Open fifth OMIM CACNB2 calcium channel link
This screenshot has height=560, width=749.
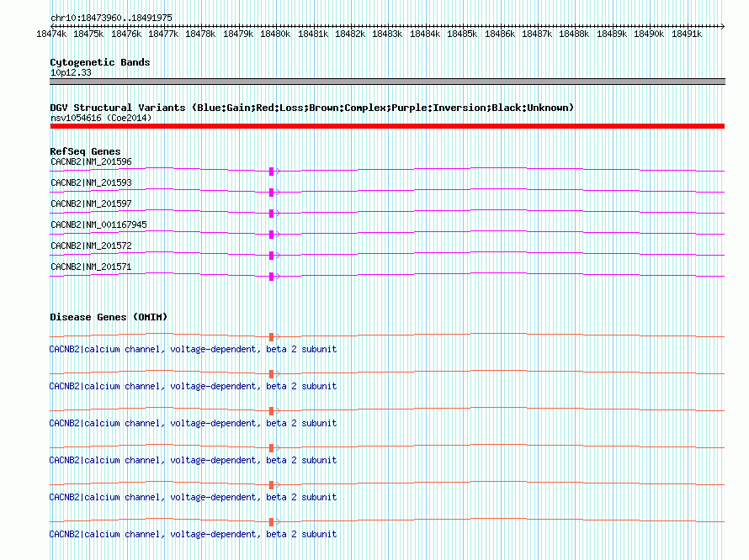[193, 498]
